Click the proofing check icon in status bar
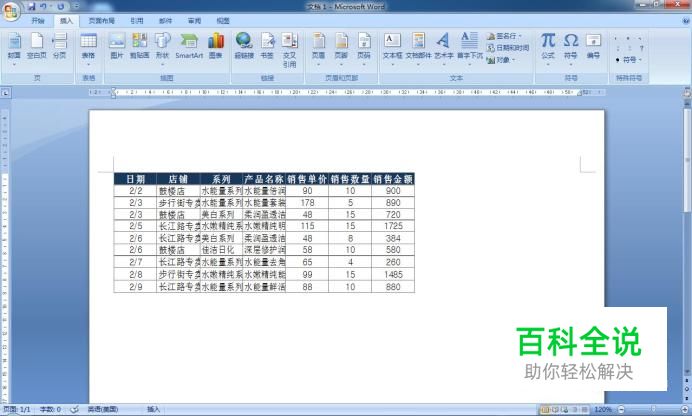 (75, 409)
